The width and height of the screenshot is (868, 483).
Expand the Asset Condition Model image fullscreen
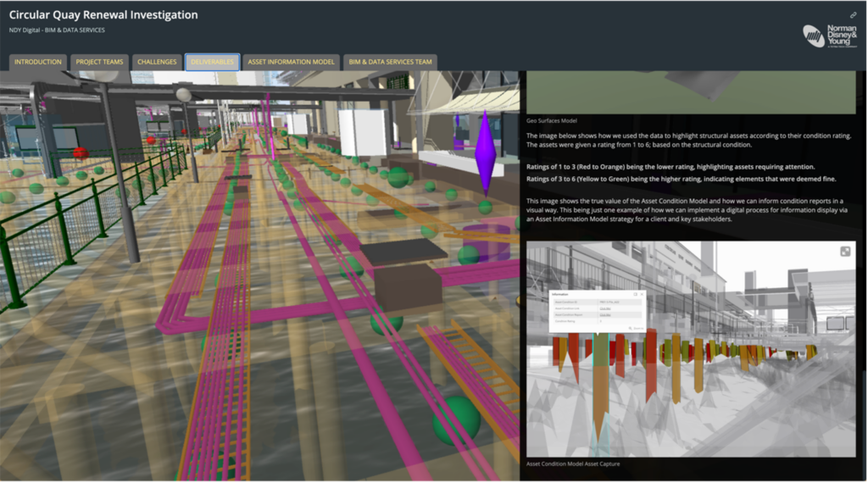[845, 252]
